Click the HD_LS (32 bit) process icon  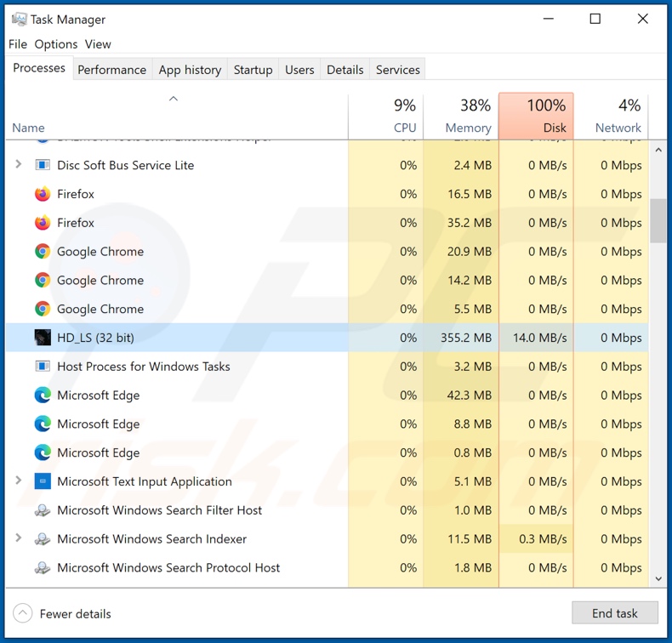point(43,338)
